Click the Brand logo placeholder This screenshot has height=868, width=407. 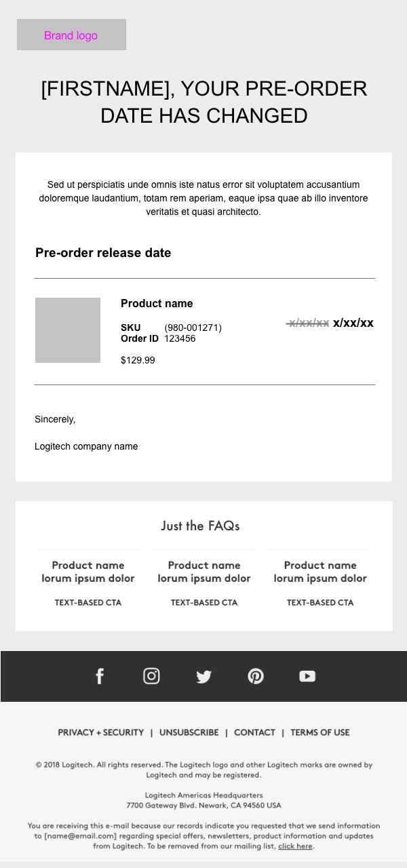[71, 35]
